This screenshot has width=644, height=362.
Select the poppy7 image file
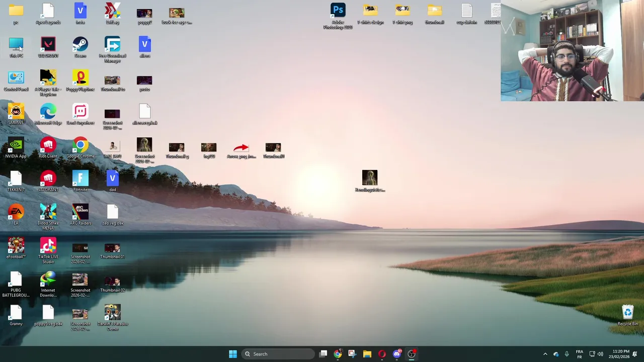coord(144,15)
